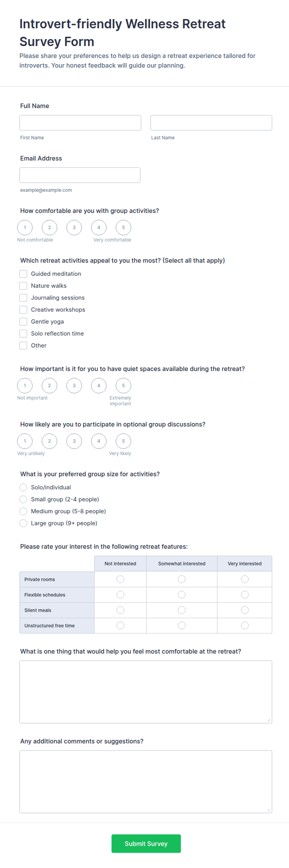The width and height of the screenshot is (289, 868).
Task: Mark Private rooms as Very interested
Action: click(245, 579)
